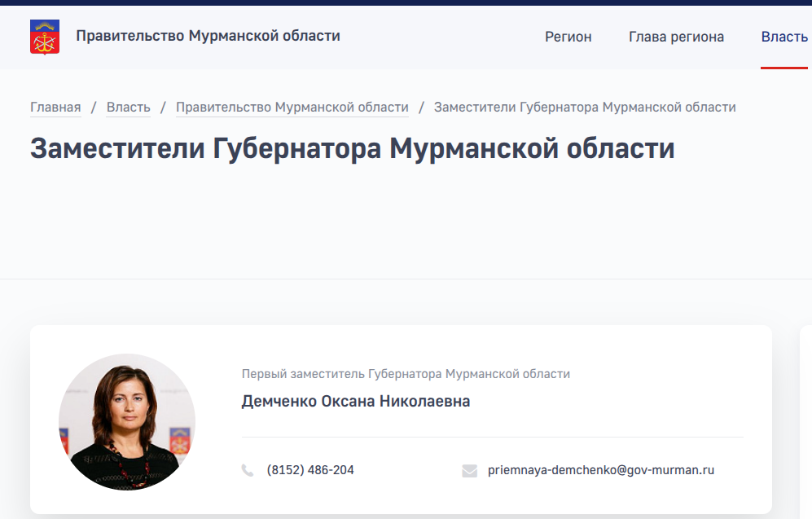Click the current breadcrumb 'Заместители Губернатора Мурманской области'
Image resolution: width=812 pixels, height=519 pixels.
click(585, 108)
